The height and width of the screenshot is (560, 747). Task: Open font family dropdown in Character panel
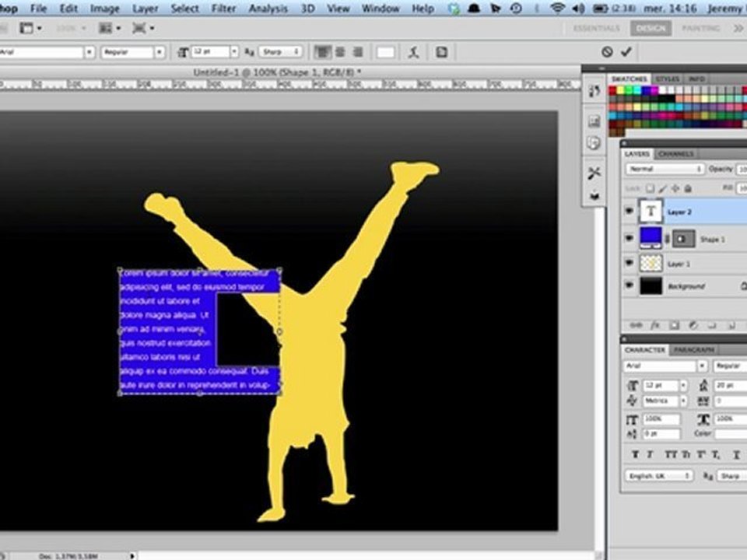click(x=702, y=366)
